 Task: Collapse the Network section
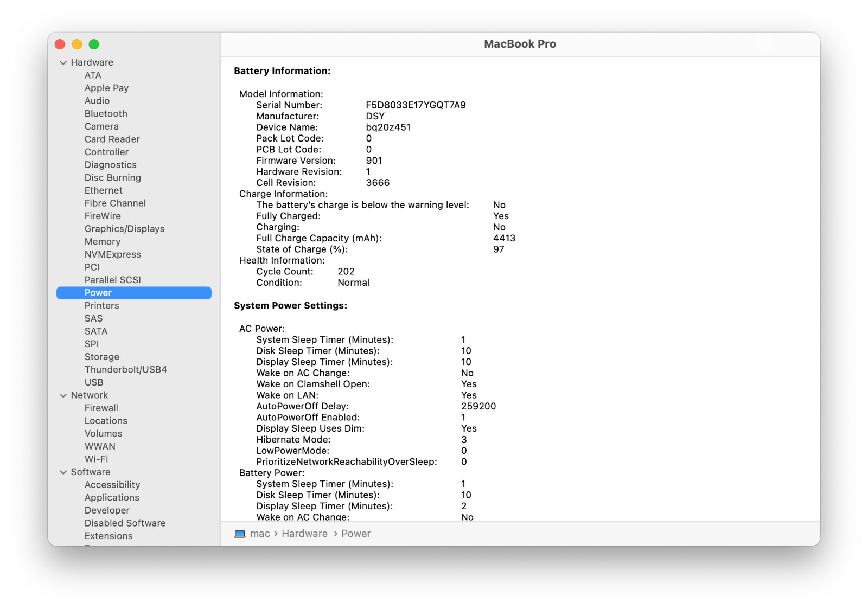click(x=63, y=395)
